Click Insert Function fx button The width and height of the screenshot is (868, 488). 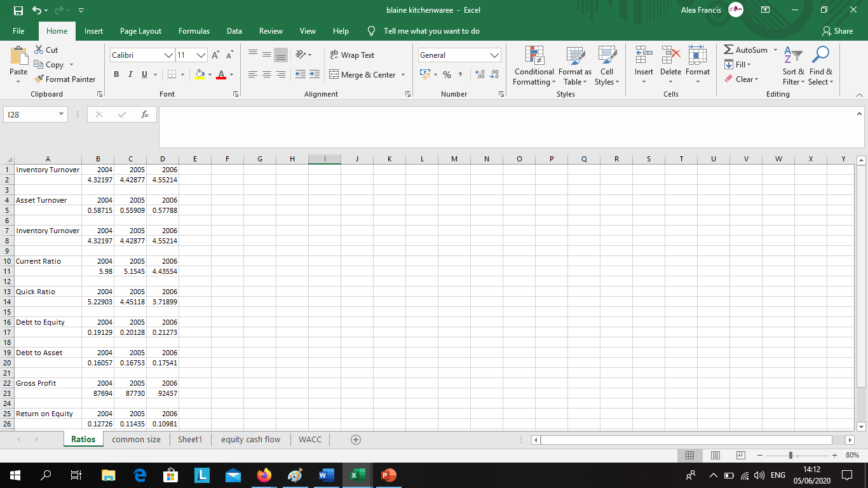point(145,114)
